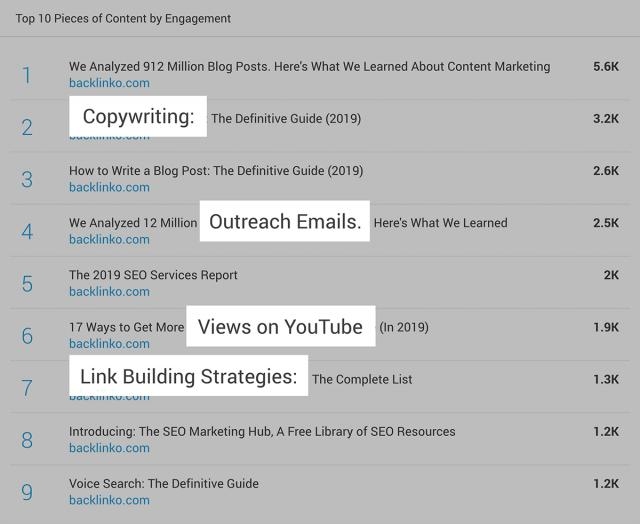640x524 pixels.
Task: Click backlinko.com under the 912 Million Blog Posts title
Action: 109,83
